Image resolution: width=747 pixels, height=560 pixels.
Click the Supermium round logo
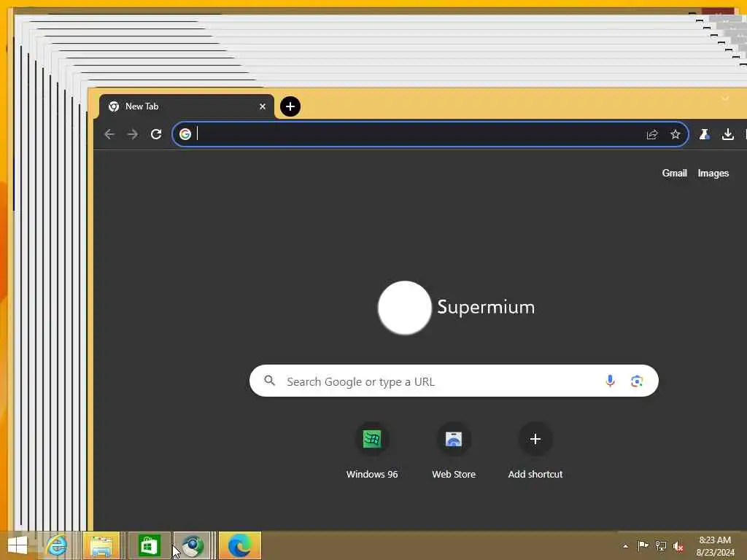(x=404, y=307)
